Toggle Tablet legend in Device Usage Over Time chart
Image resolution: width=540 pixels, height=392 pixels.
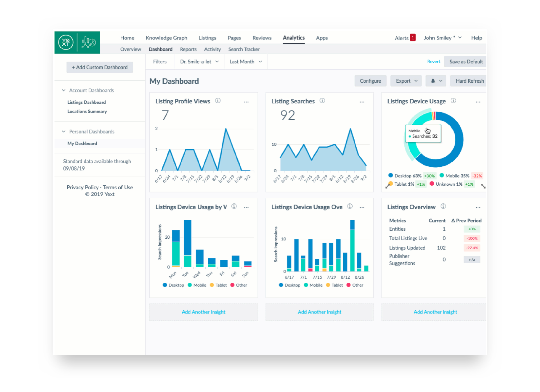(x=335, y=285)
